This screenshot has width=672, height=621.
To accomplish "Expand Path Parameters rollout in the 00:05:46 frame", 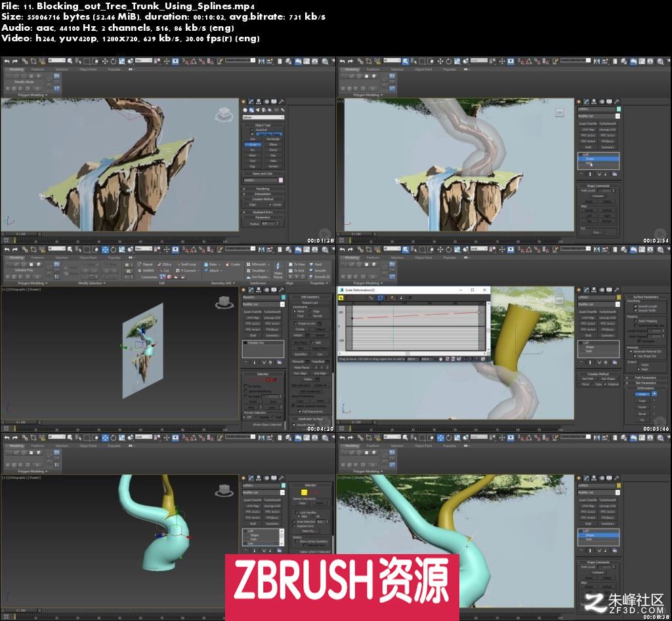I will (x=646, y=378).
